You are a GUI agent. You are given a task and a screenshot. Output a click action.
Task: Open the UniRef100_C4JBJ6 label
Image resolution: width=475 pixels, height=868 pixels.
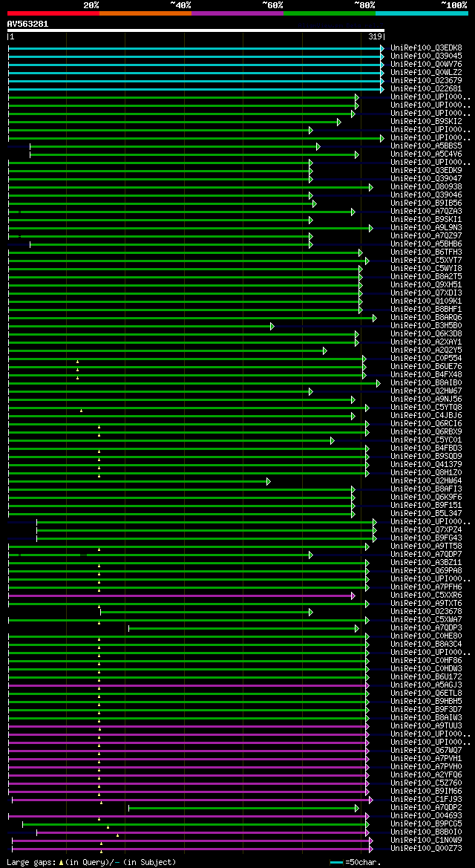click(x=426, y=416)
